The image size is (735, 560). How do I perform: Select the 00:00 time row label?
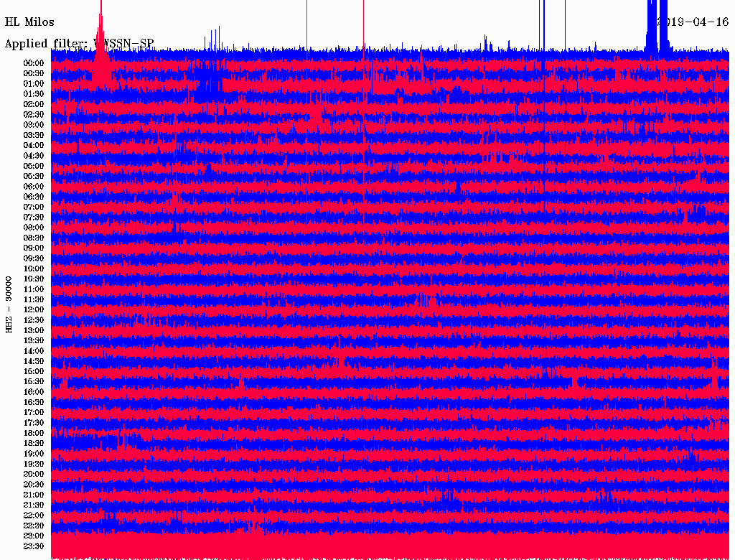(34, 63)
